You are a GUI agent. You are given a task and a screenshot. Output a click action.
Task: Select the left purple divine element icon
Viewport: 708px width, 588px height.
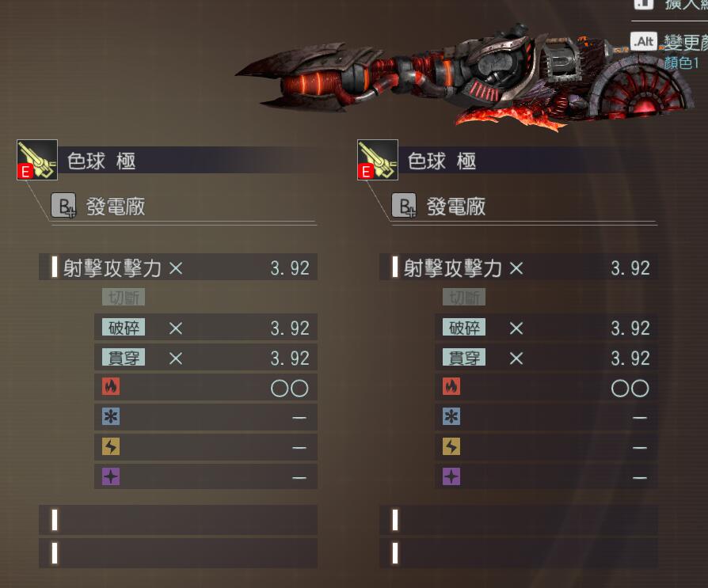pos(111,476)
